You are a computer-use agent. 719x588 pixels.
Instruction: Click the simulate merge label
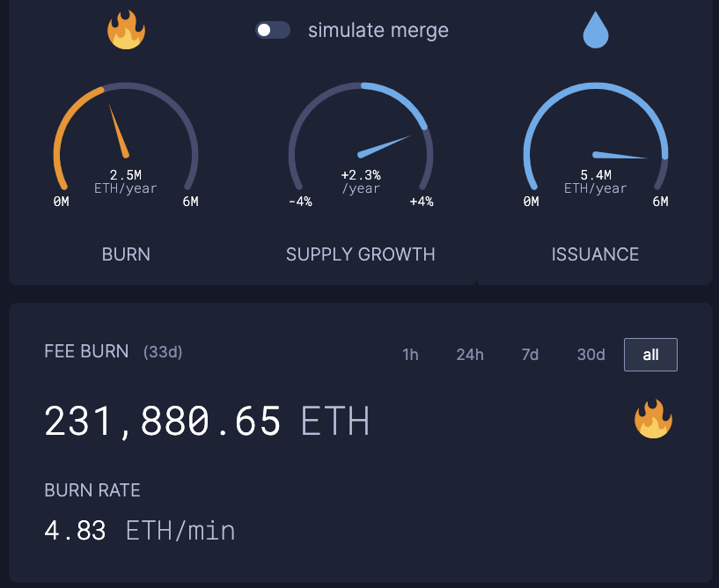pyautogui.click(x=378, y=30)
